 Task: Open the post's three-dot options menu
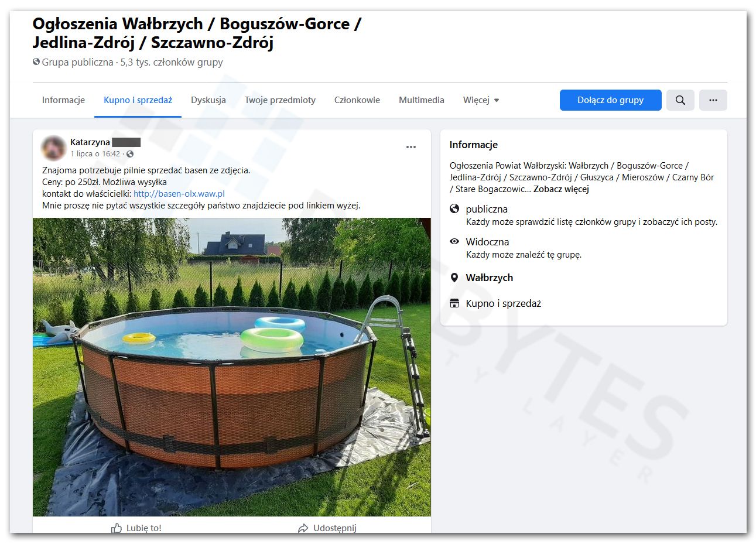point(411,147)
